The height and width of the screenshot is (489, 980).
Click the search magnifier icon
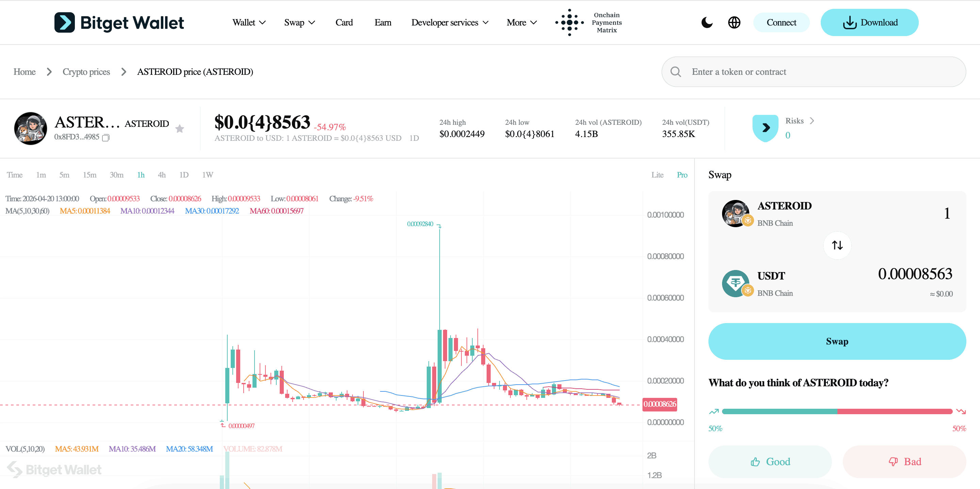pyautogui.click(x=676, y=71)
